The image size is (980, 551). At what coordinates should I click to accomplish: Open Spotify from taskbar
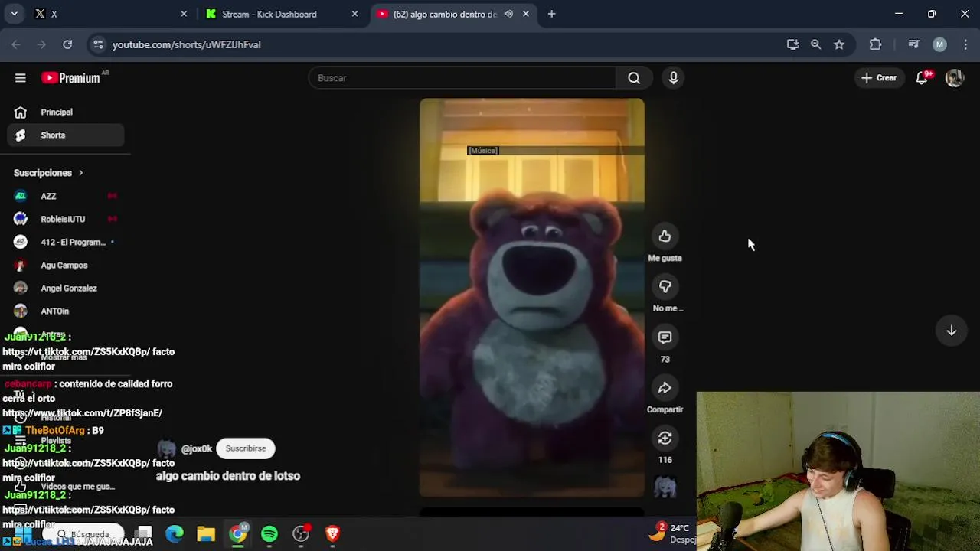pos(269,533)
